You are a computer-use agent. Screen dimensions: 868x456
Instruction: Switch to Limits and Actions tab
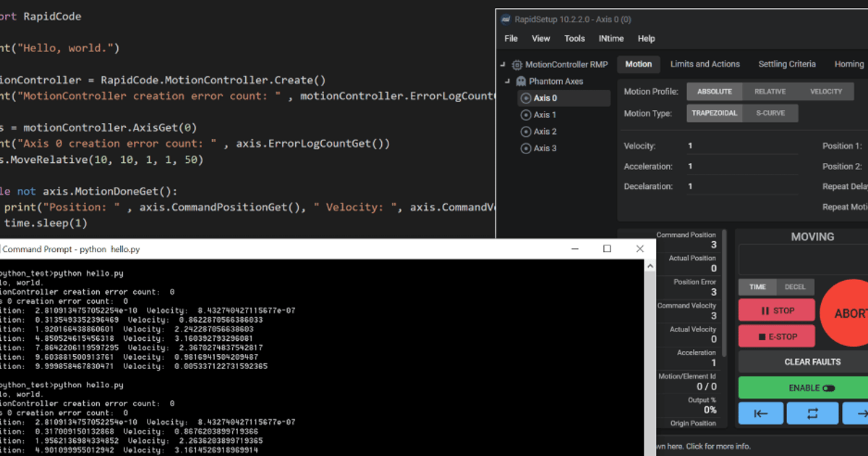705,64
